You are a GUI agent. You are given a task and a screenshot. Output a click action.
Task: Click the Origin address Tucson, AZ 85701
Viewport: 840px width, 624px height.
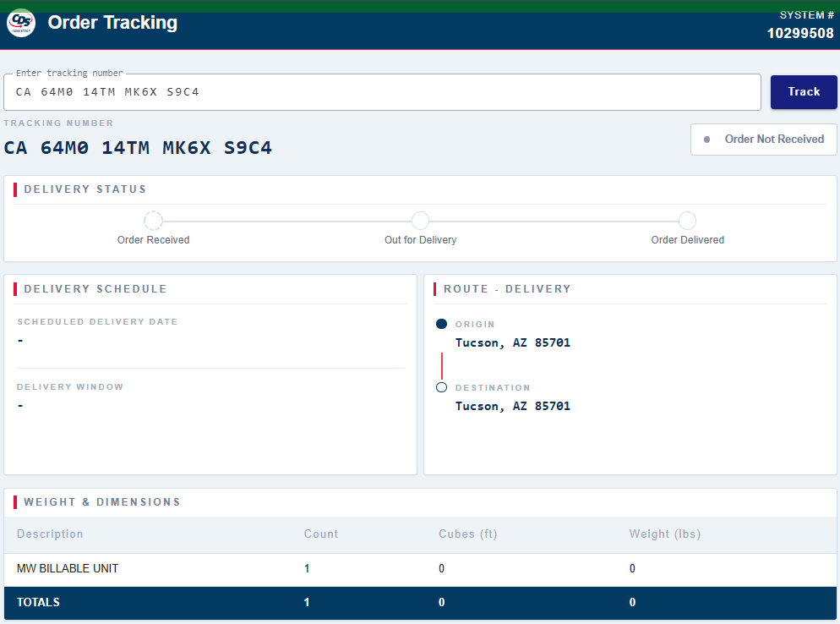(x=513, y=342)
